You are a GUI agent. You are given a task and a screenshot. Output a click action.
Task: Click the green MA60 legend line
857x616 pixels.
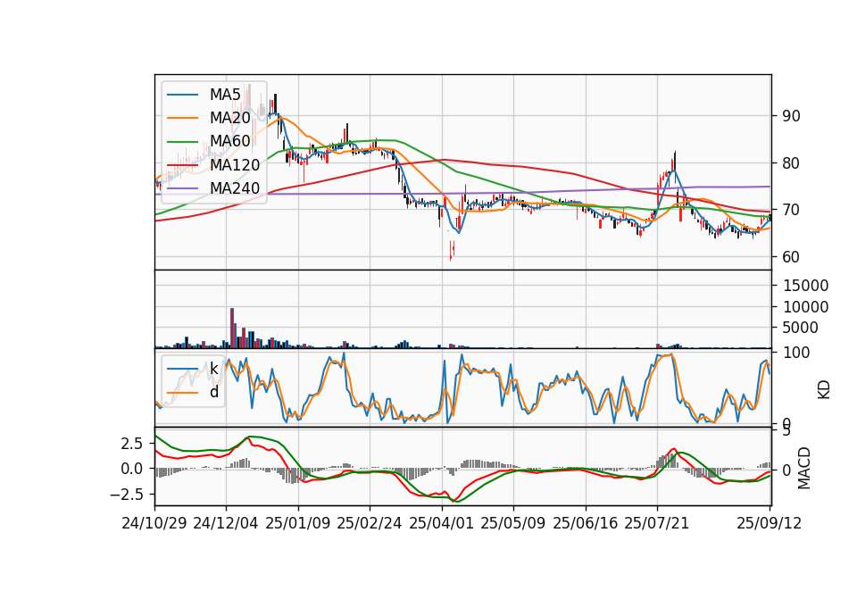[x=182, y=142]
